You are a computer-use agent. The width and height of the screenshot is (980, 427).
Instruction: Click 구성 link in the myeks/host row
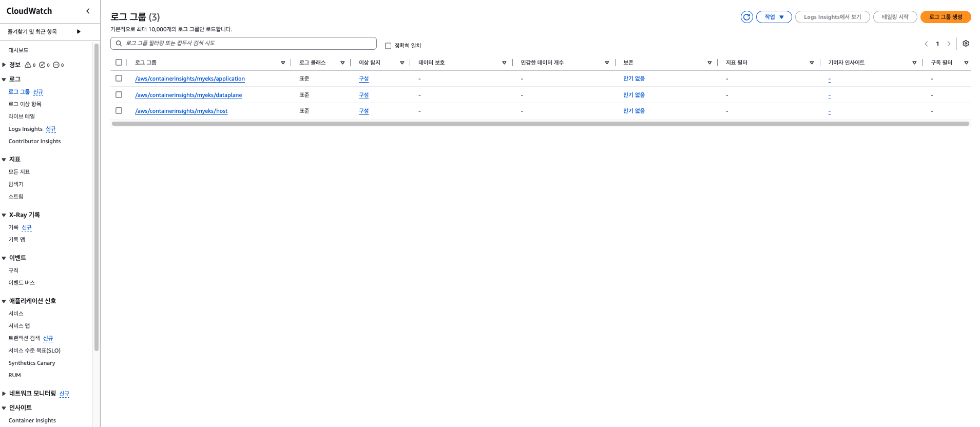tap(363, 111)
